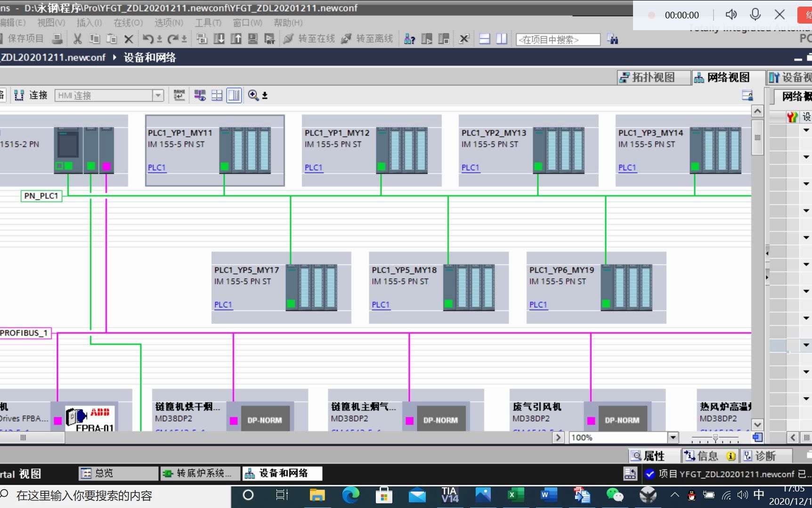
Task: Open the 选项(N) menu
Action: [169, 23]
